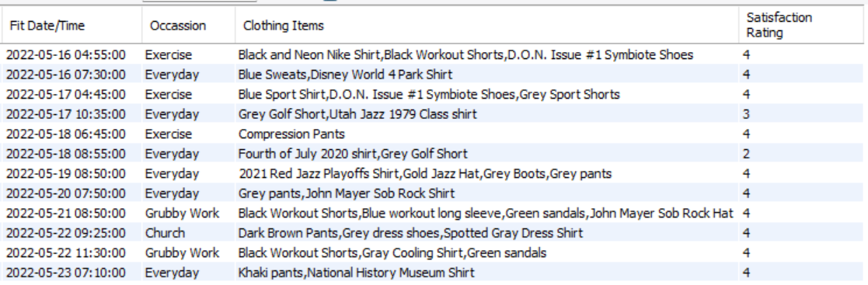Select the Clothing Items column header
Image resolution: width=868 pixels, height=285 pixels.
point(486,26)
